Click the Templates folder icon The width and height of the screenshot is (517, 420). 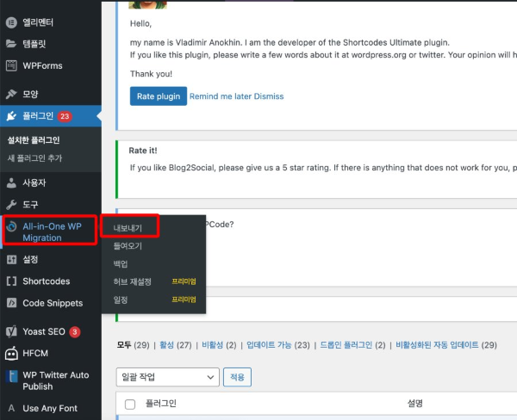(x=11, y=44)
